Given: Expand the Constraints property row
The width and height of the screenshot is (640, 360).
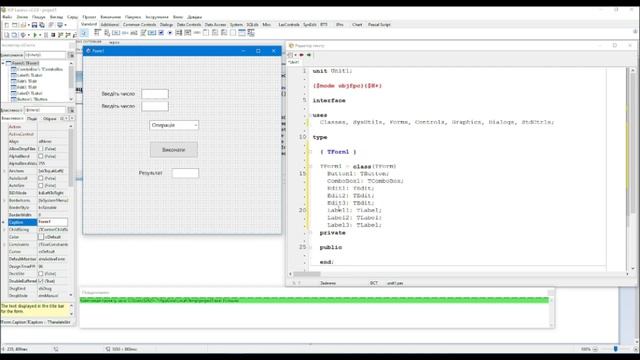Looking at the screenshot, I should click(4, 244).
